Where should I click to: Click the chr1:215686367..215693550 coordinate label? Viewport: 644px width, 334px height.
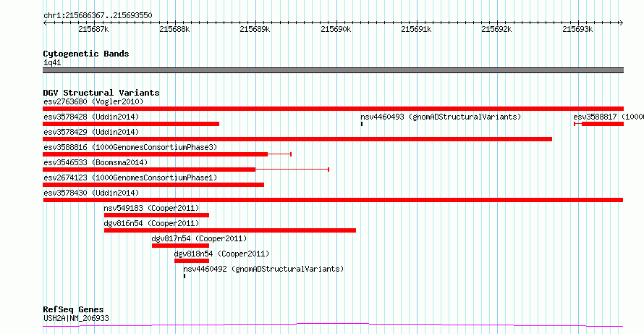(x=98, y=15)
